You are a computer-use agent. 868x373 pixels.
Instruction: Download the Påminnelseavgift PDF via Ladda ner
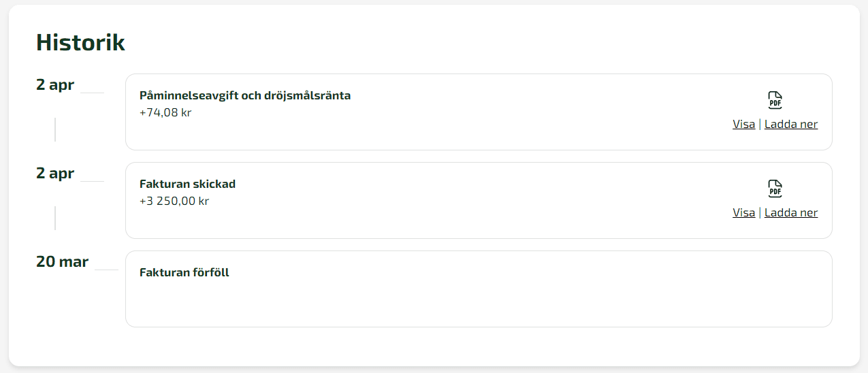tap(791, 124)
